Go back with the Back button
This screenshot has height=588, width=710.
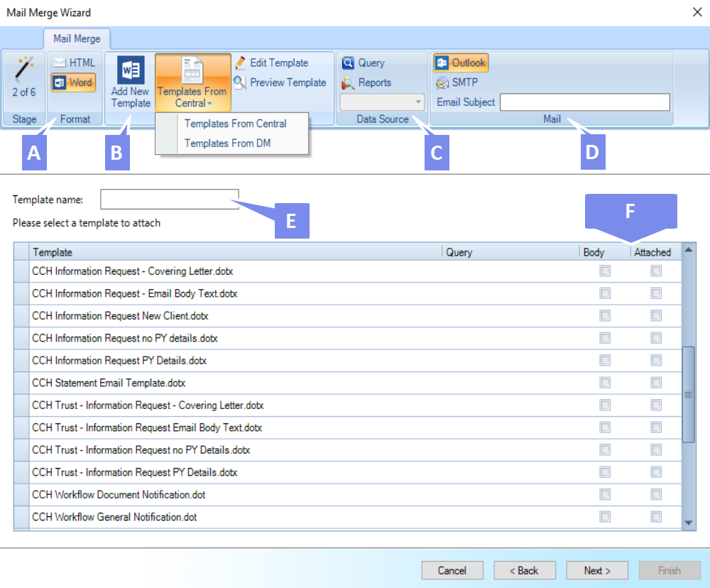525,570
